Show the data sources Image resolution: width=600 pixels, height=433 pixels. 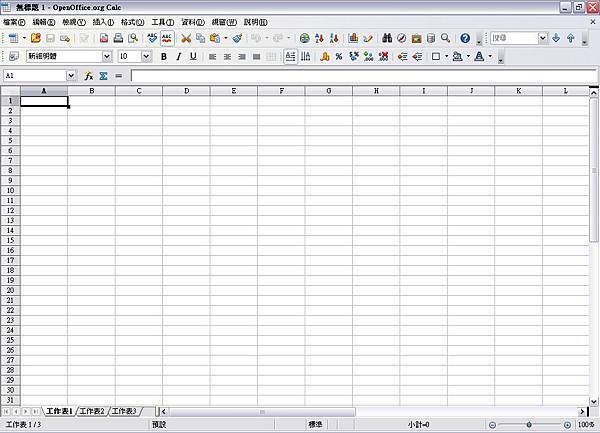tap(431, 38)
